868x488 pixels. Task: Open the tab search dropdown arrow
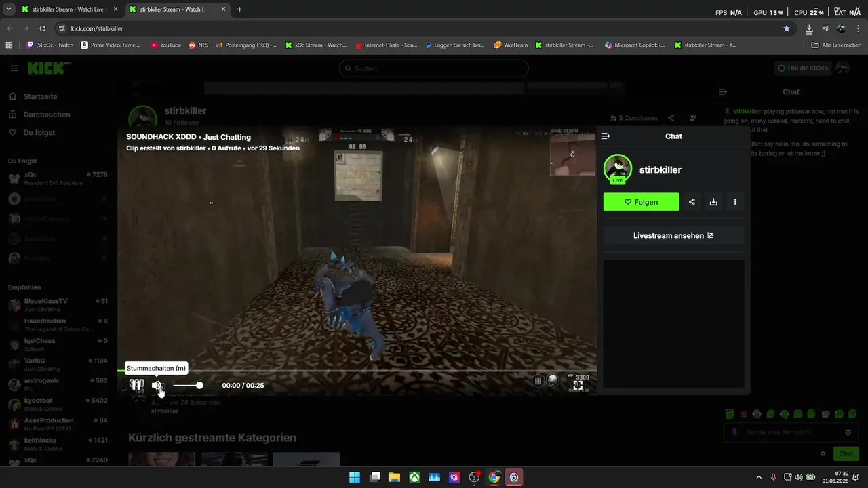tap(8, 9)
